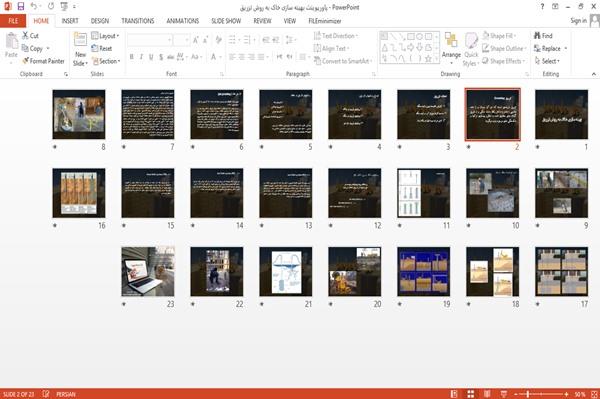Click the Save icon in quick access toolbar
This screenshot has height=399, width=600.
pos(21,6)
